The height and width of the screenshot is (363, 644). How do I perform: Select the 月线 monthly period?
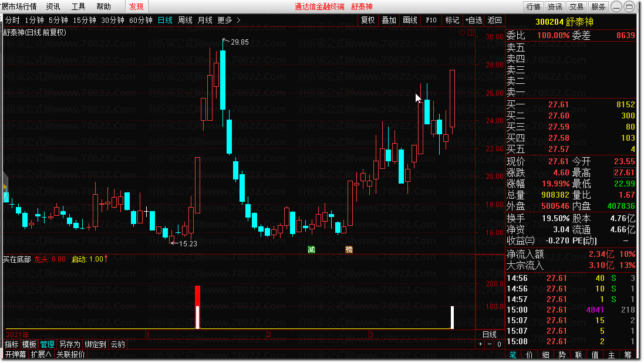(x=204, y=20)
